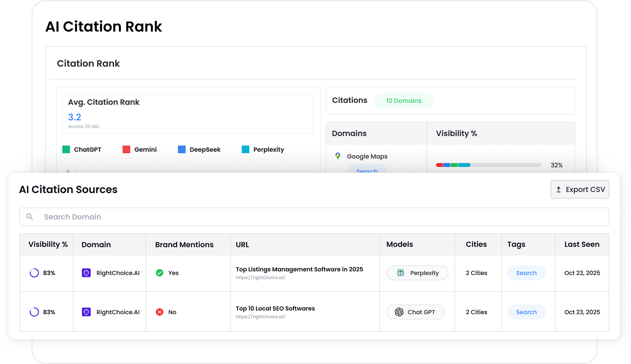
Task: Click the 10 Domains badge
Action: coord(404,101)
